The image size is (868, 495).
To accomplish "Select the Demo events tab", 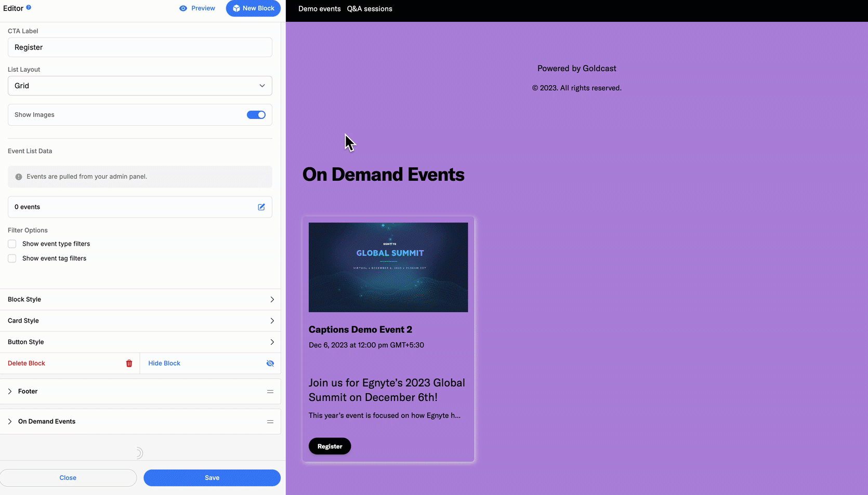I will click(x=319, y=9).
